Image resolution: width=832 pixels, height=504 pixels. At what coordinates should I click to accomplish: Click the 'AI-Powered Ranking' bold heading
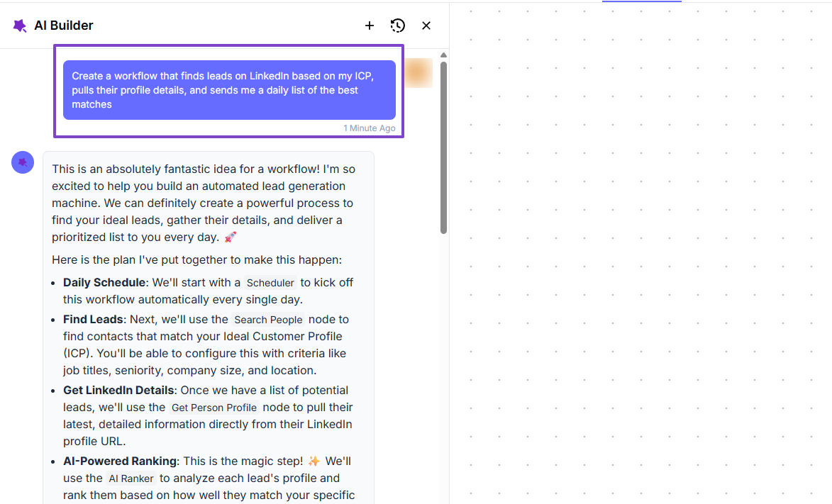point(120,461)
